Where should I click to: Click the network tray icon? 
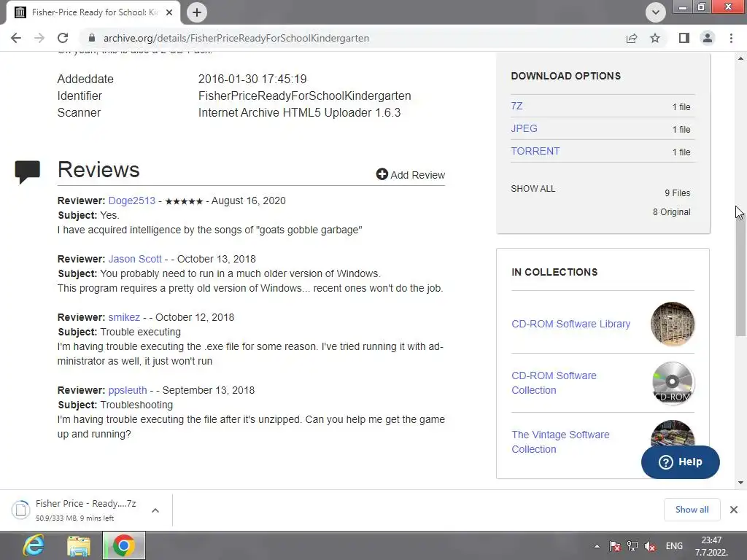(632, 546)
